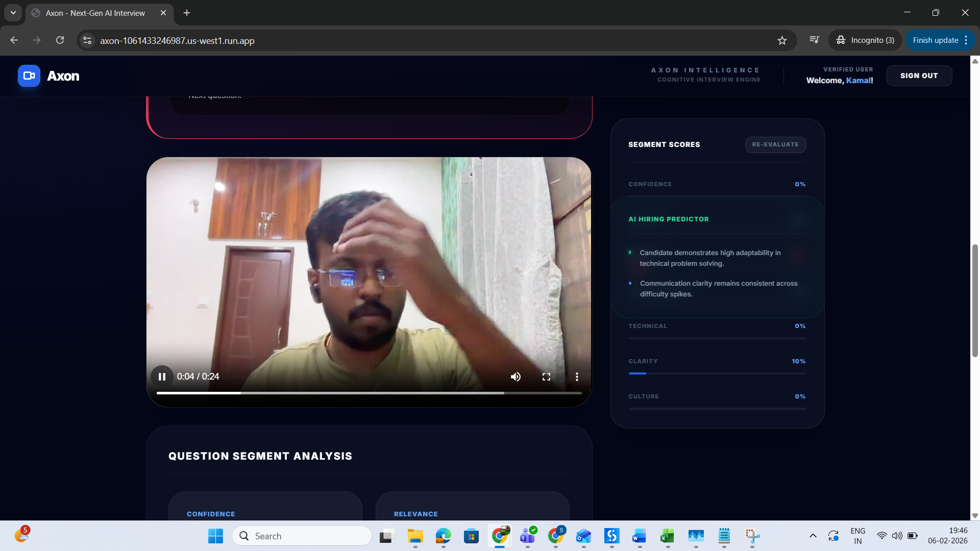980x551 pixels.
Task: Reload the current page
Action: point(60,40)
